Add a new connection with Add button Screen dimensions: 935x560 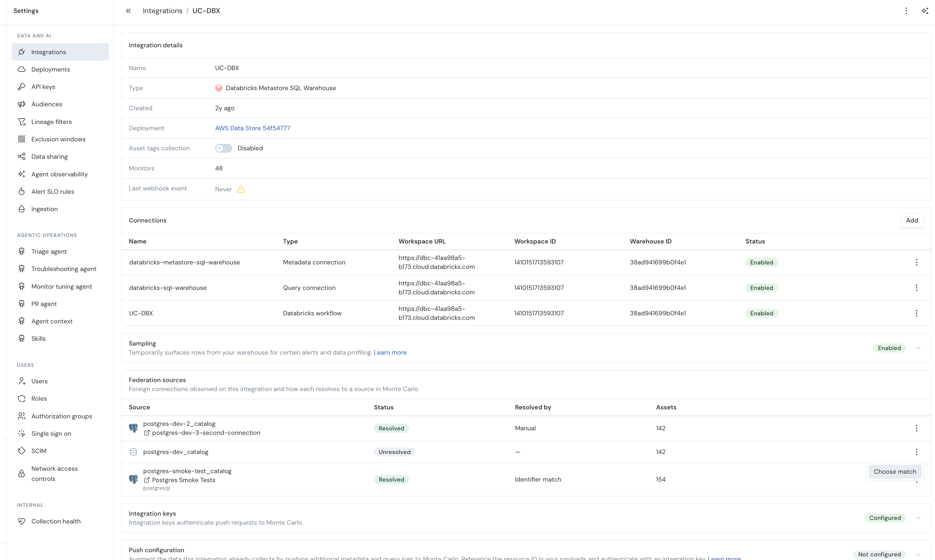(912, 220)
